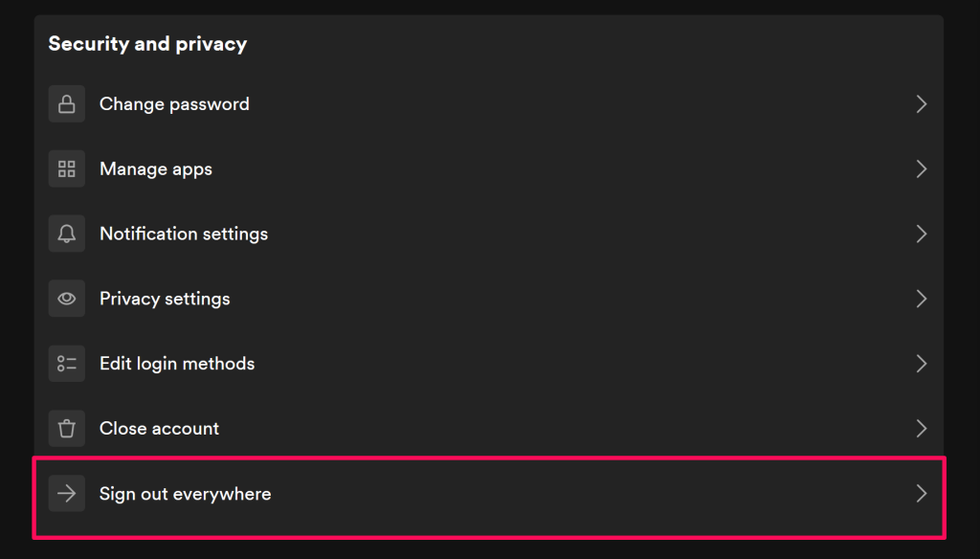Open the Sign out everywhere chevron
Image resolution: width=980 pixels, height=559 pixels.
tap(922, 494)
